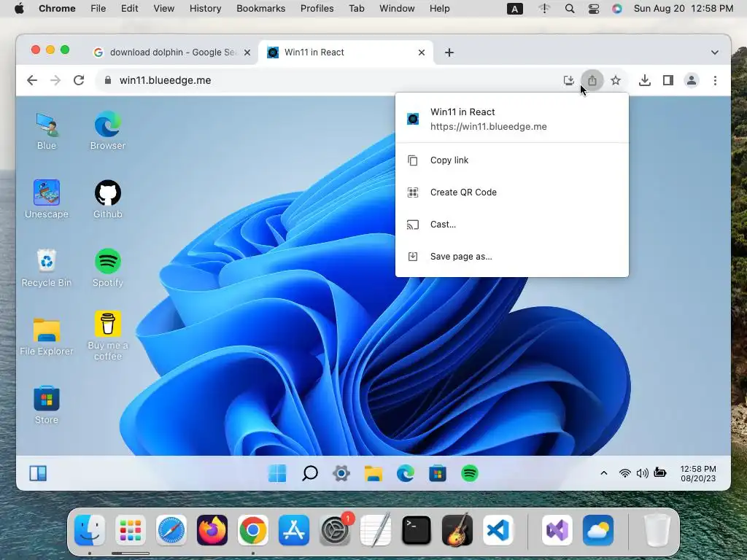This screenshot has height=560, width=747.
Task: Open Safari from the Dock
Action: (171, 530)
